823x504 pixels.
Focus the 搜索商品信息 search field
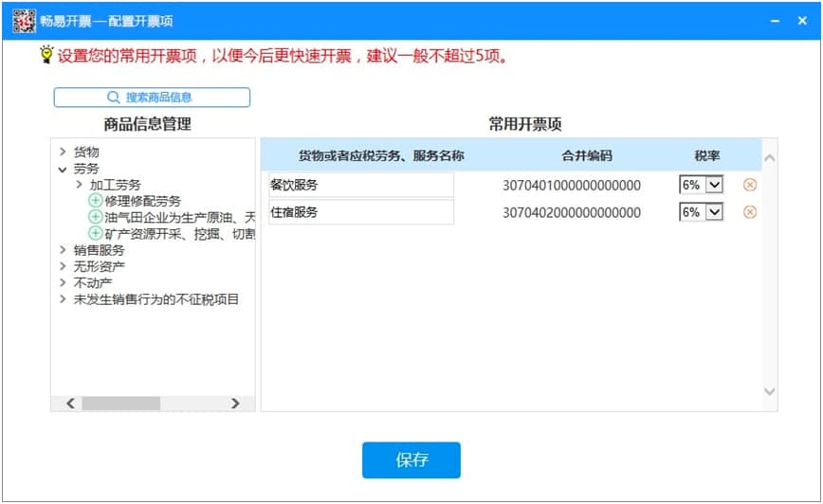click(x=152, y=97)
